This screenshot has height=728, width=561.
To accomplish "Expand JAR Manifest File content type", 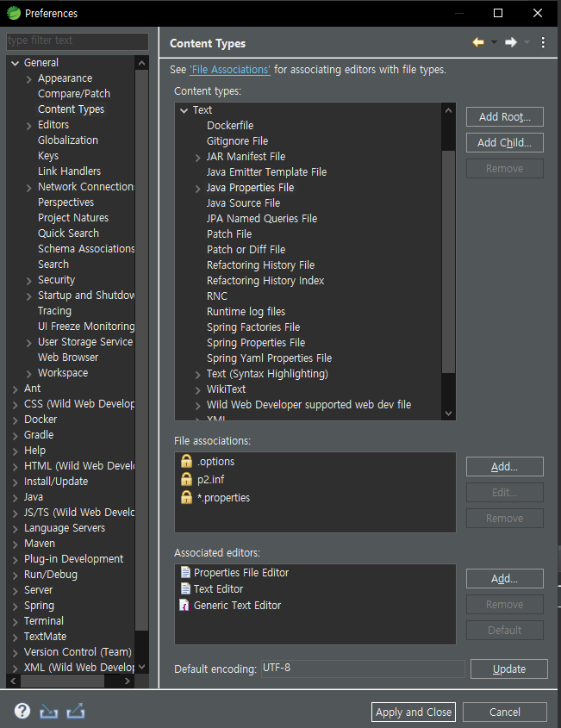I will click(x=198, y=158).
